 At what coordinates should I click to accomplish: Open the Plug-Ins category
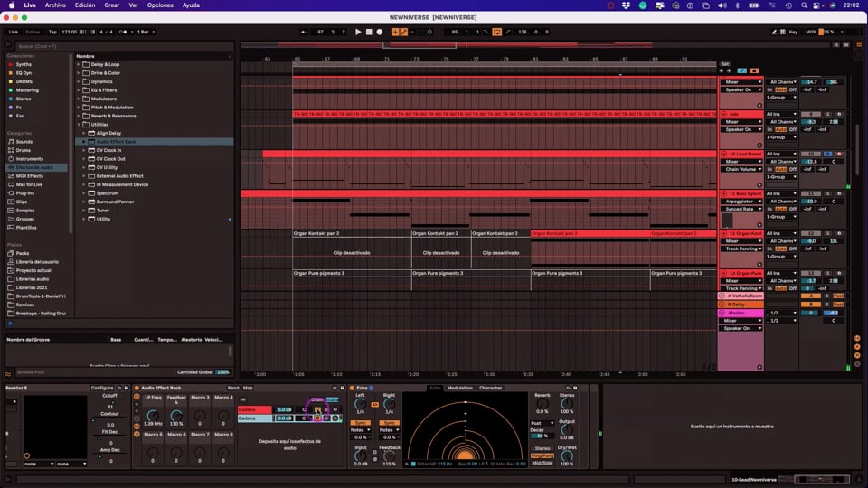pos(25,193)
